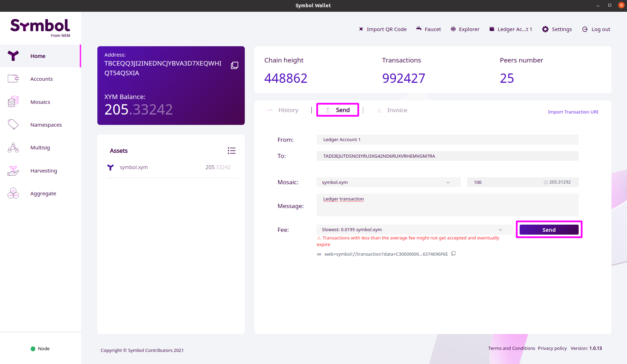Copy the wallet address using copy icon
The width and height of the screenshot is (627, 364).
[234, 65]
